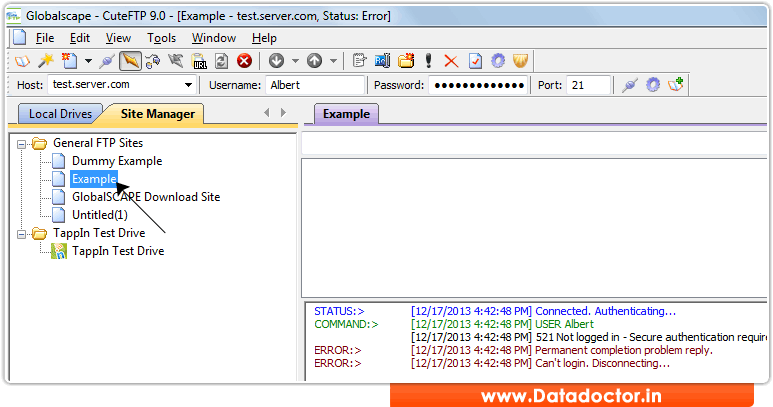Switch to the Local Drives tab

[60, 114]
